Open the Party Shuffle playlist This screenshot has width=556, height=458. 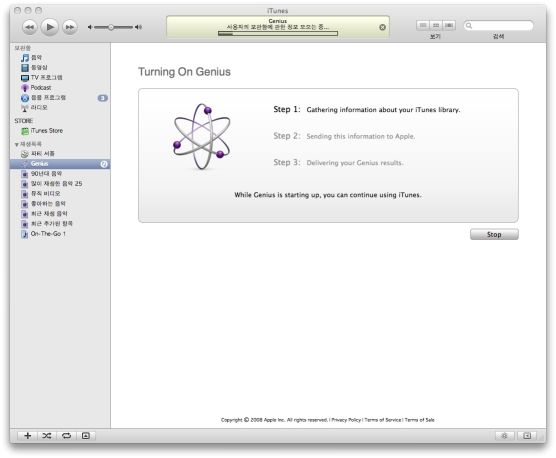coord(60,153)
